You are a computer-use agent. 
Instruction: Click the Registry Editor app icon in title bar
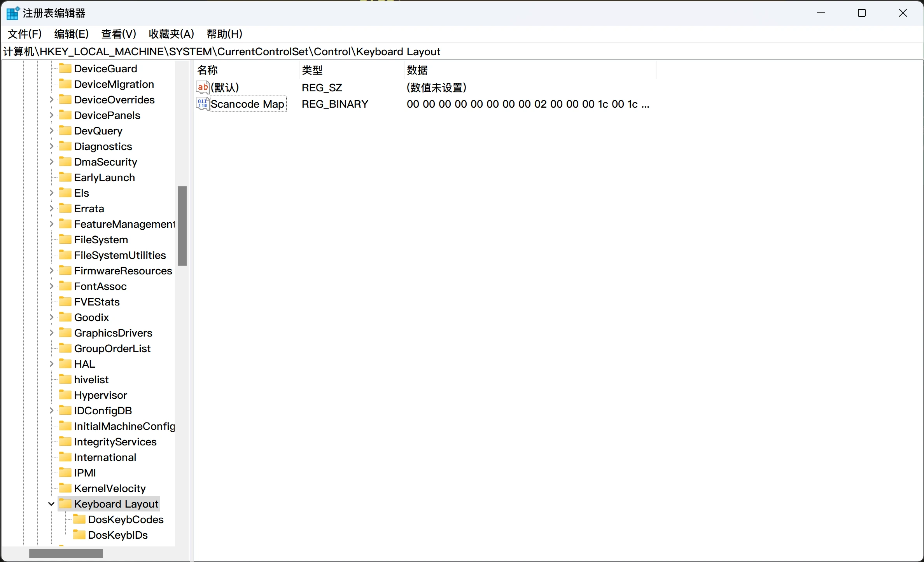[12, 13]
